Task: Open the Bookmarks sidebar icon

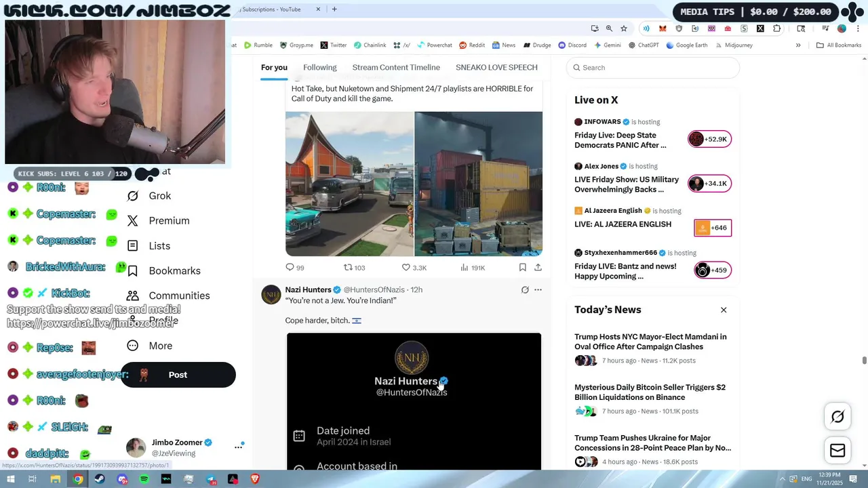Action: [x=133, y=271]
